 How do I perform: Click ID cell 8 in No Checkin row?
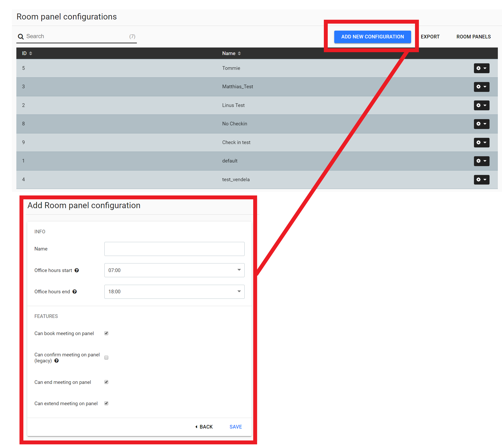click(x=23, y=124)
